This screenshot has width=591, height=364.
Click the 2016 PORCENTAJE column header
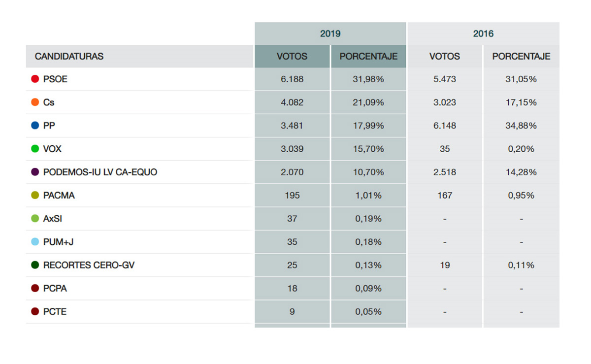522,56
